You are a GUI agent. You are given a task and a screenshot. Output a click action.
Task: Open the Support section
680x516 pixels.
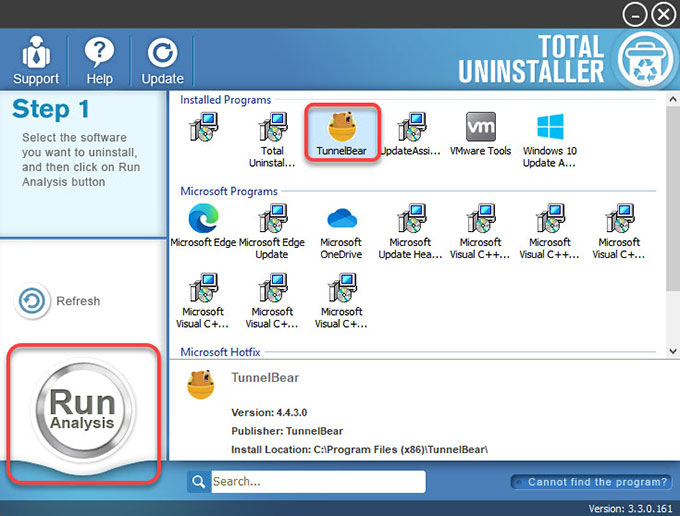(x=36, y=61)
